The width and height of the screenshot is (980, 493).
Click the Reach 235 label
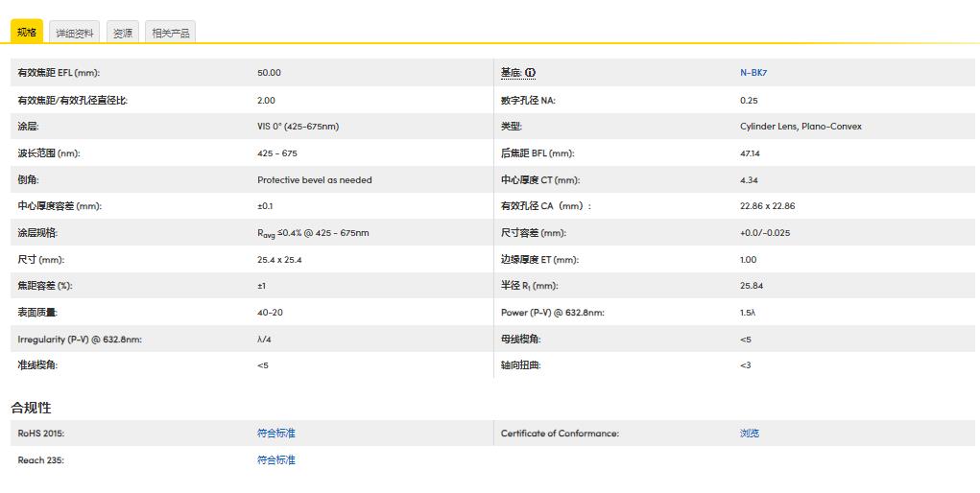click(40, 459)
